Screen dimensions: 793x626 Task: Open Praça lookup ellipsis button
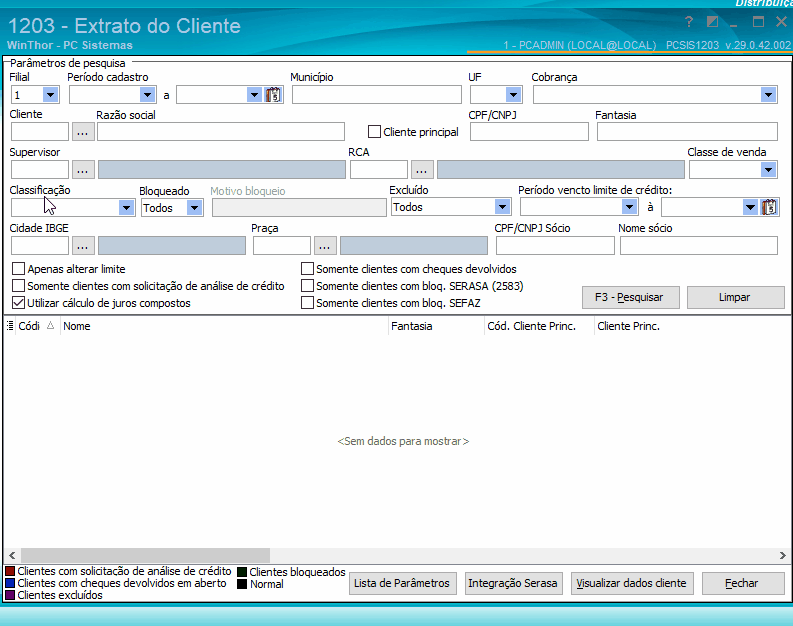pyautogui.click(x=325, y=246)
